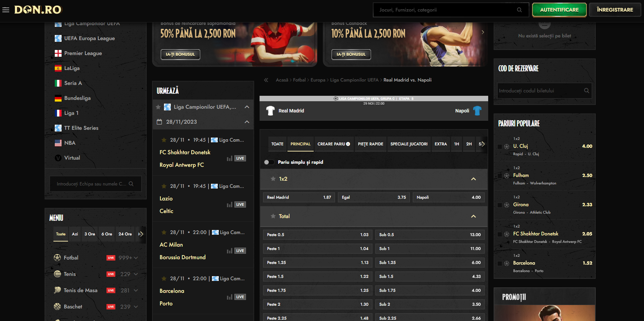Check the U. Cluj popular bet checkbox
Image resolution: width=644 pixels, height=321 pixels.
(499, 147)
